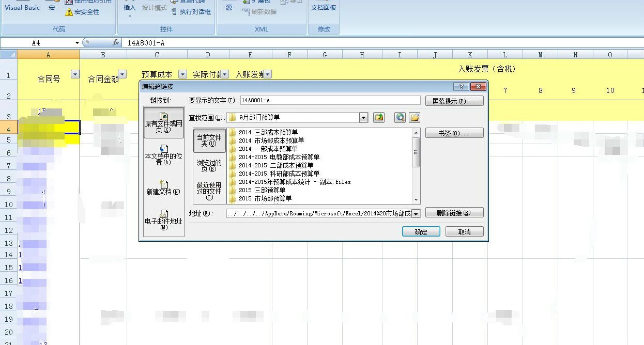This screenshot has width=644, height=345.
Task: Open the 查找范围 location dropdown
Action: (x=363, y=117)
